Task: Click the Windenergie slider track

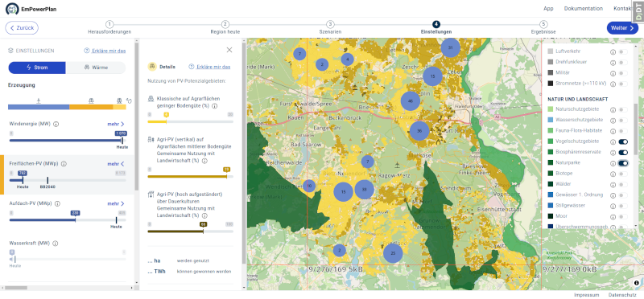Action: 68,141
